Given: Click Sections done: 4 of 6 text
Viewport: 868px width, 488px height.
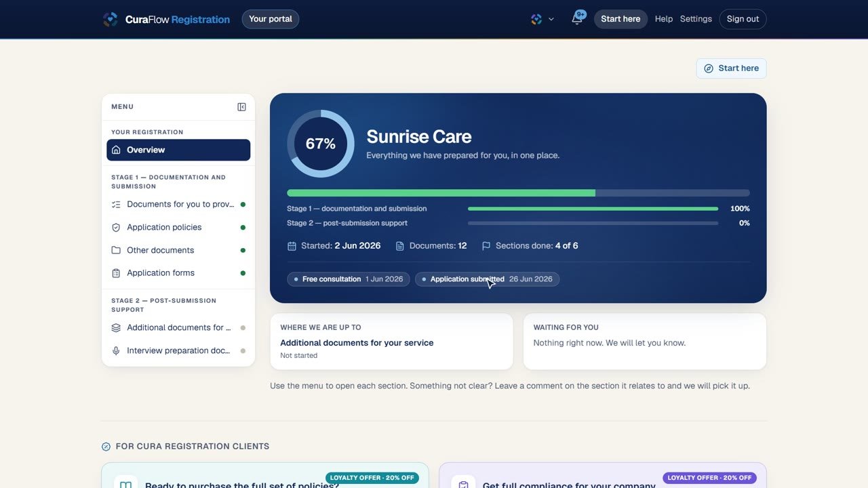Looking at the screenshot, I should (537, 246).
